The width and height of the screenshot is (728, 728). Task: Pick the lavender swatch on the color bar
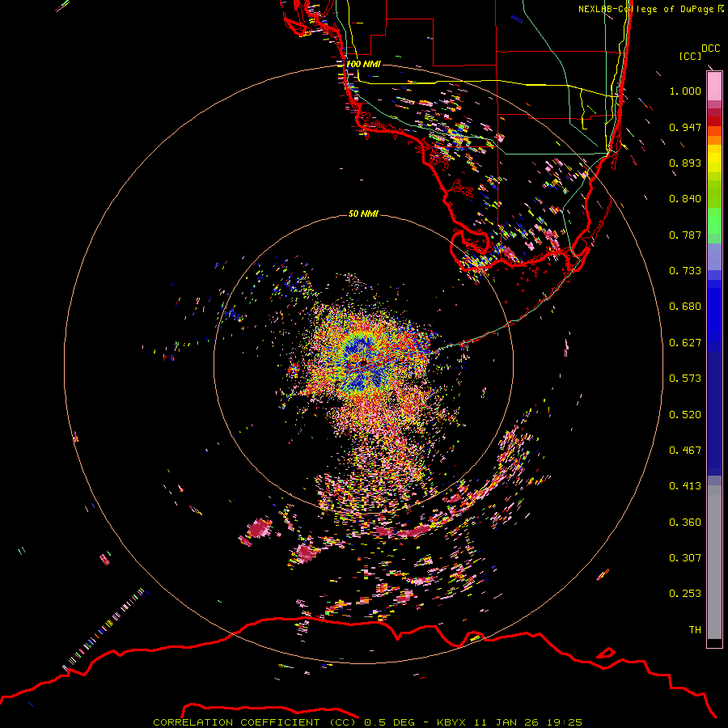click(x=714, y=257)
